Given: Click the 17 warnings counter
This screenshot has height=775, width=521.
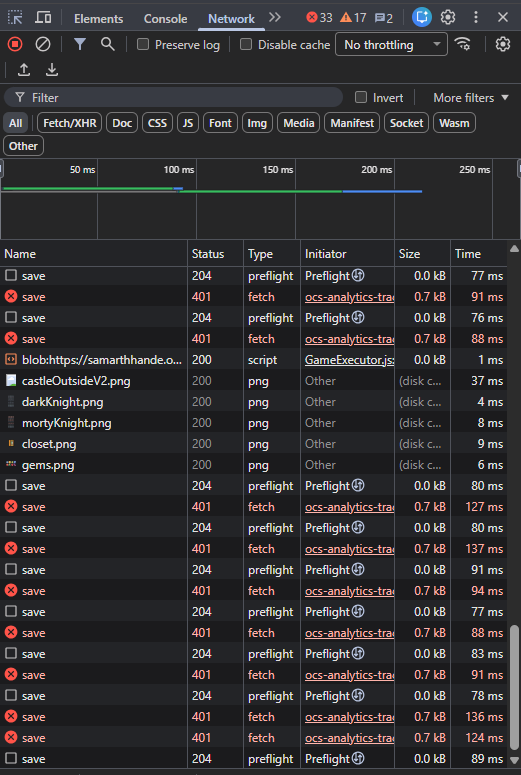Looking at the screenshot, I should 353,18.
